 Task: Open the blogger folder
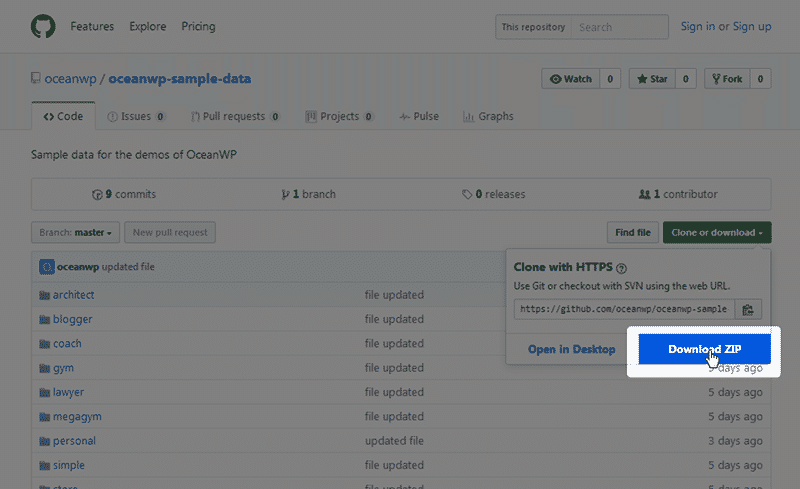72,319
